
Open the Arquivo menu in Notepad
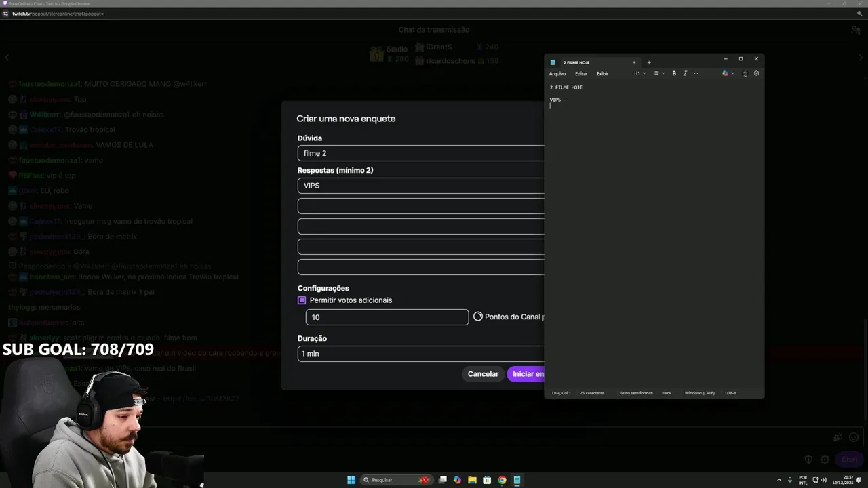(557, 73)
